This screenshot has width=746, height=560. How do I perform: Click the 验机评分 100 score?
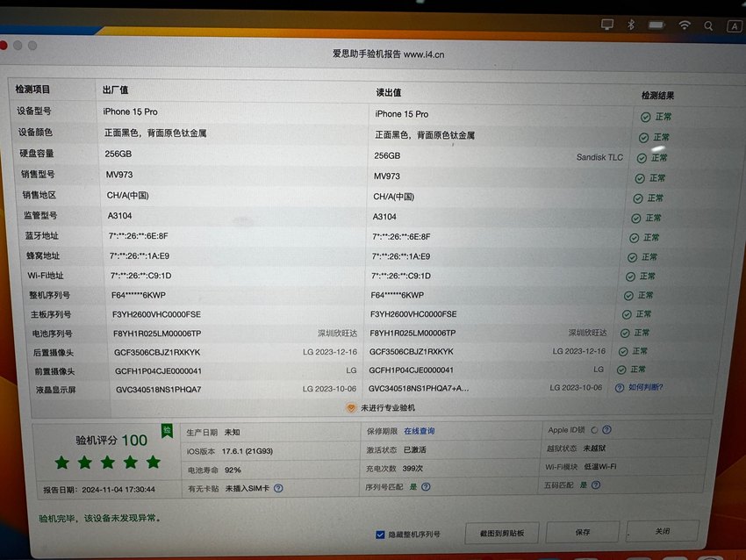[111, 440]
